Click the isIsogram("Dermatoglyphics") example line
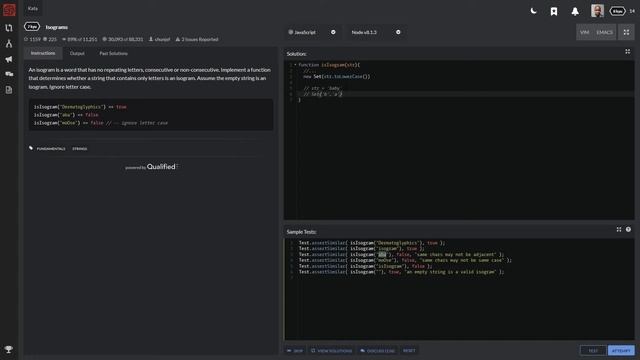 point(80,107)
